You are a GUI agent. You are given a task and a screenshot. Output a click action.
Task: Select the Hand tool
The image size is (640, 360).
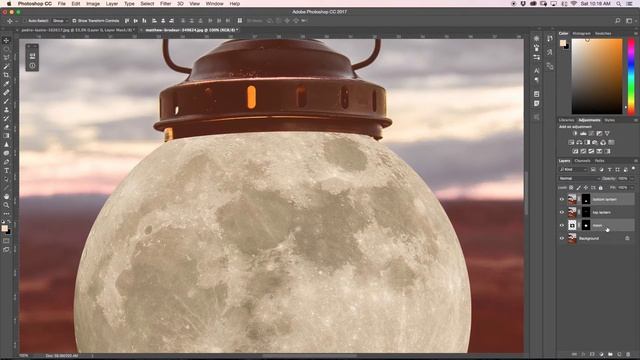[6, 196]
